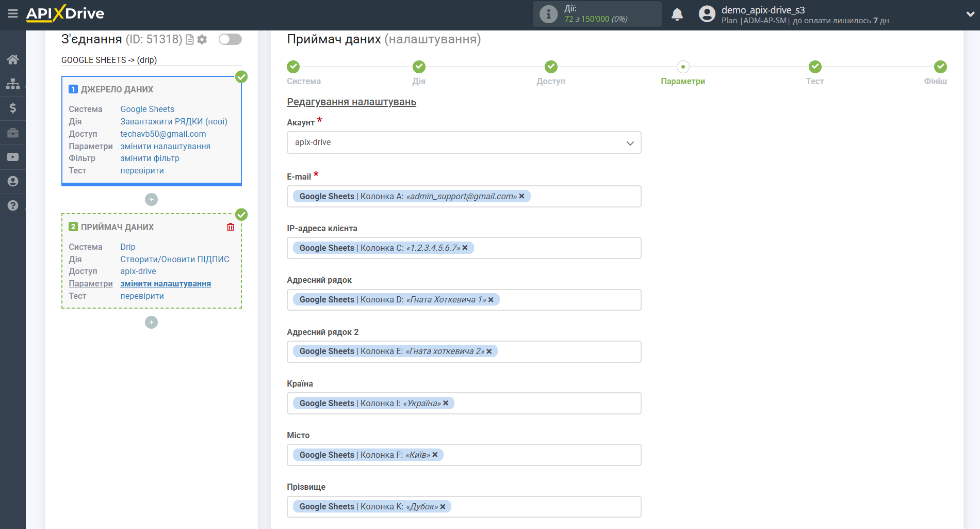The height and width of the screenshot is (529, 980).
Task: Expand the account menu chevron
Action: click(x=970, y=14)
